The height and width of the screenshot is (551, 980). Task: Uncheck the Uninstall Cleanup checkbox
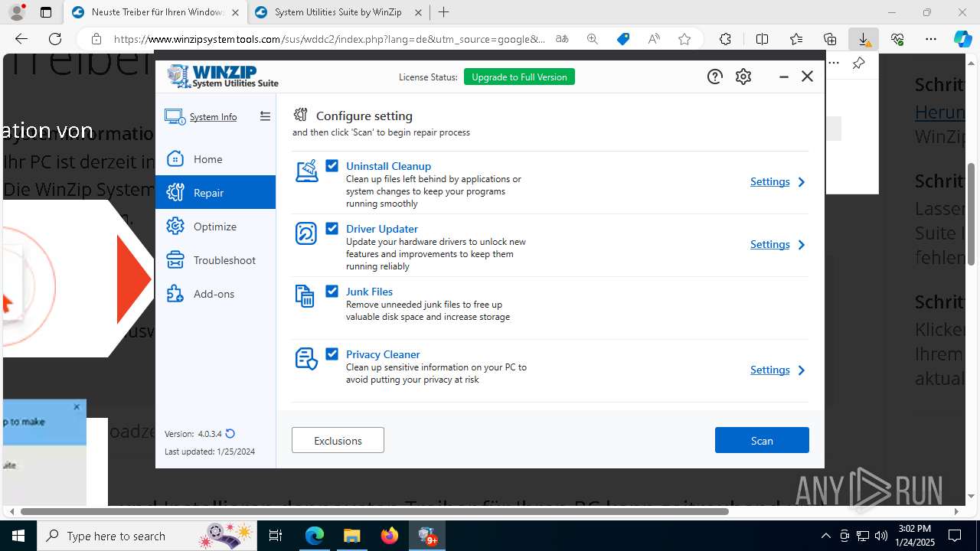[332, 165]
